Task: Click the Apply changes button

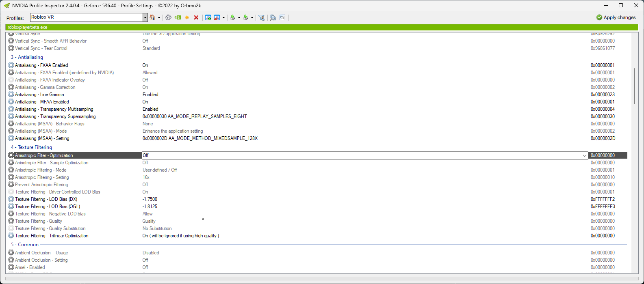Action: (616, 17)
